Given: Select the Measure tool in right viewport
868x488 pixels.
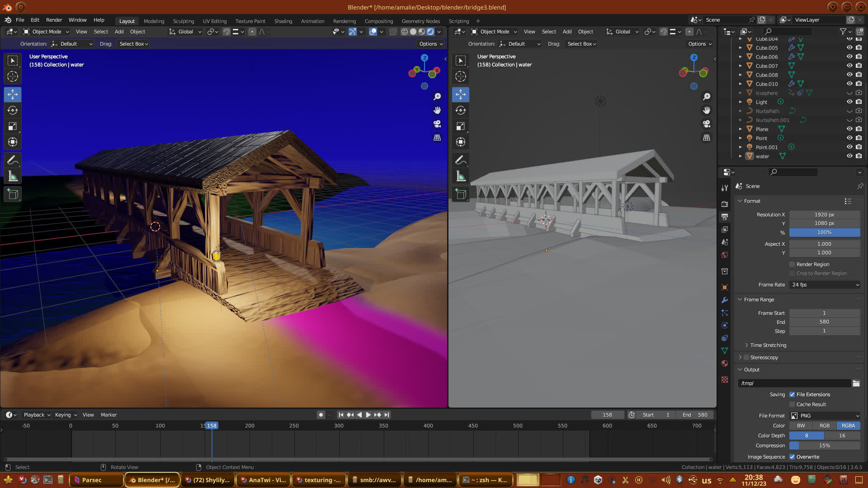Looking at the screenshot, I should pos(461,176).
